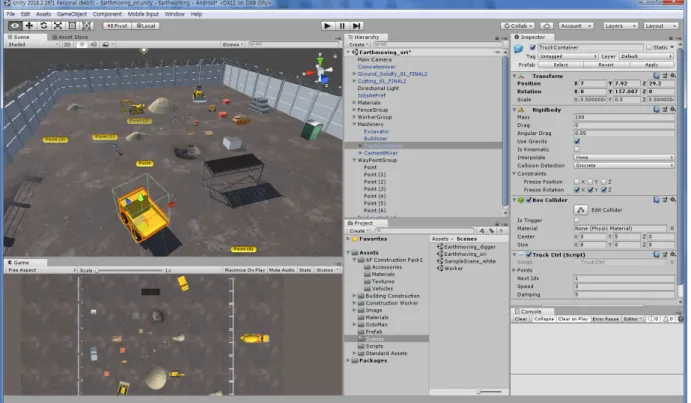Select the Rotate tool
The height and width of the screenshot is (403, 691).
coord(43,26)
